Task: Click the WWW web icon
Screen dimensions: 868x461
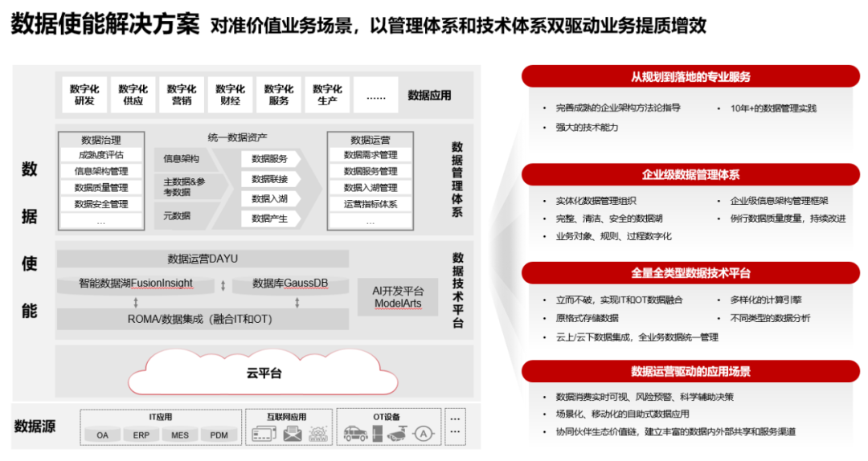Action: [317, 434]
